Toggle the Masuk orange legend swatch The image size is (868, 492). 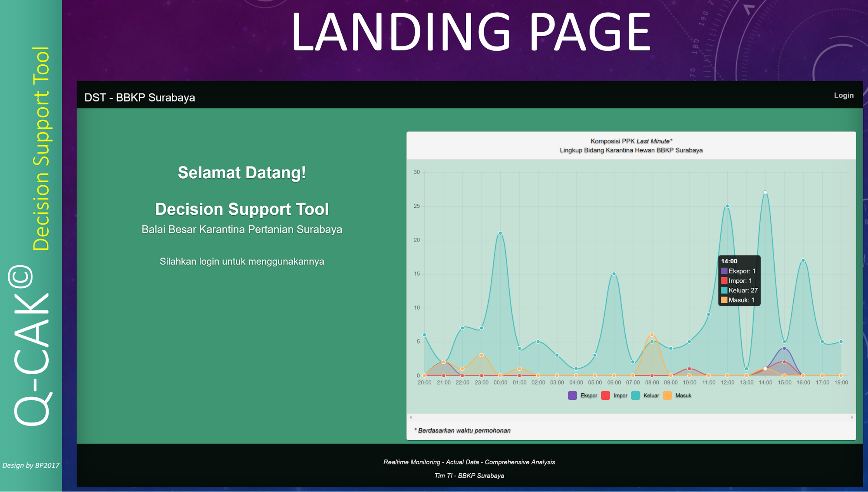tap(667, 396)
